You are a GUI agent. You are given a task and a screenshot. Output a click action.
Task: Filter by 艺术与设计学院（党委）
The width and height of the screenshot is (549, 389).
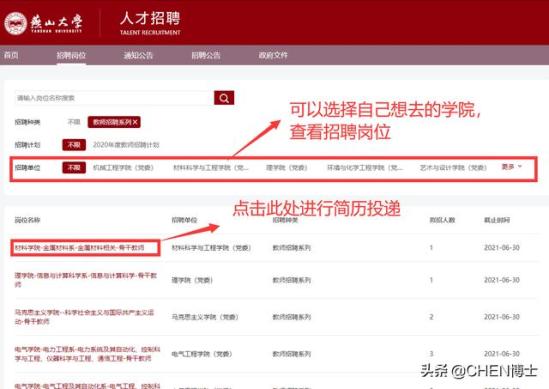453,168
